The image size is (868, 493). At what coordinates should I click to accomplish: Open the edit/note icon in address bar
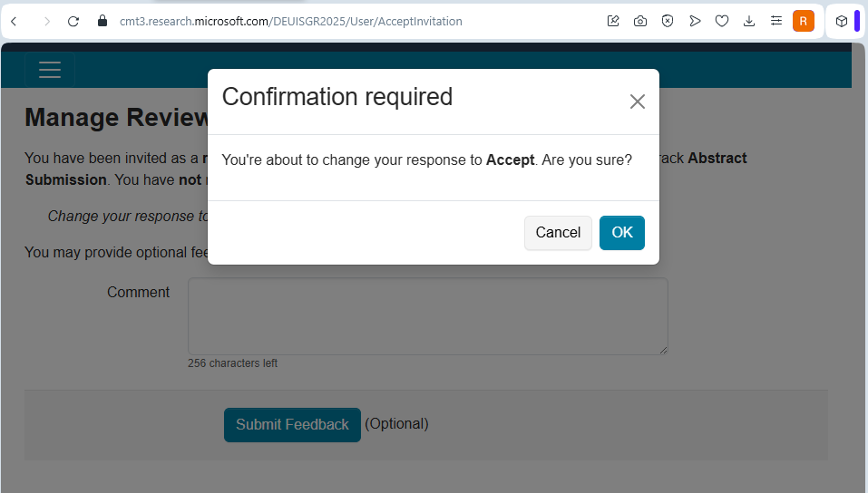(x=613, y=21)
